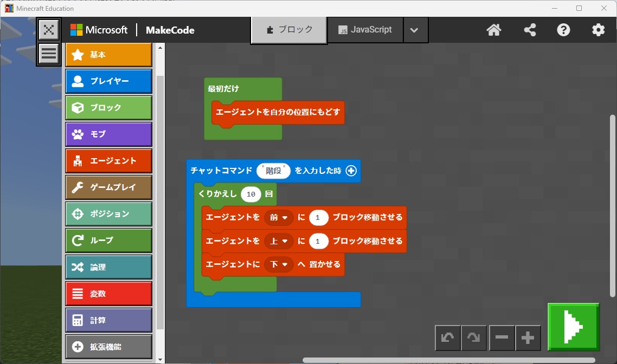Open the ゲームプレイ block category
617x364 pixels.
(x=108, y=187)
